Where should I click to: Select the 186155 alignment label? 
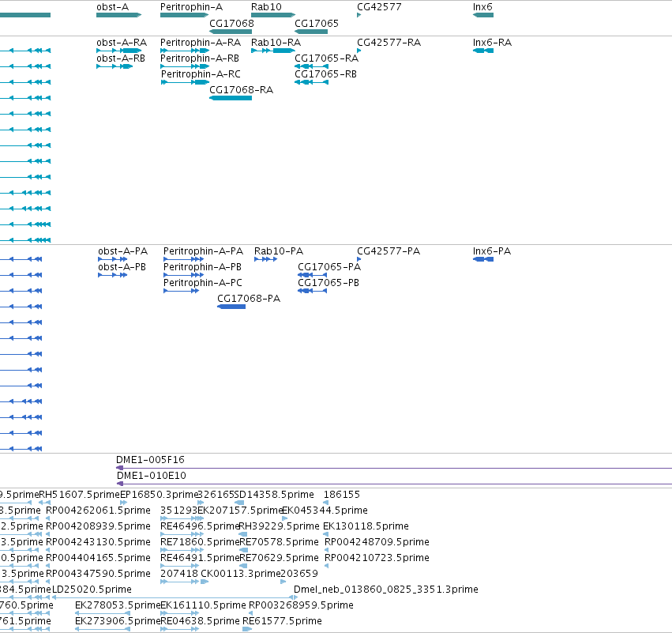(342, 495)
